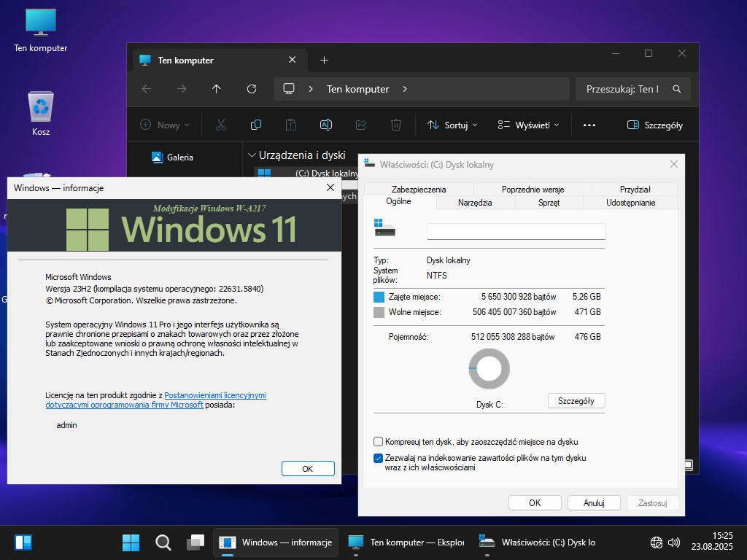Uncheck 'Zezwalaj na indeksowanie' checkbox
Viewport: 747px width, 560px height.
coord(378,459)
